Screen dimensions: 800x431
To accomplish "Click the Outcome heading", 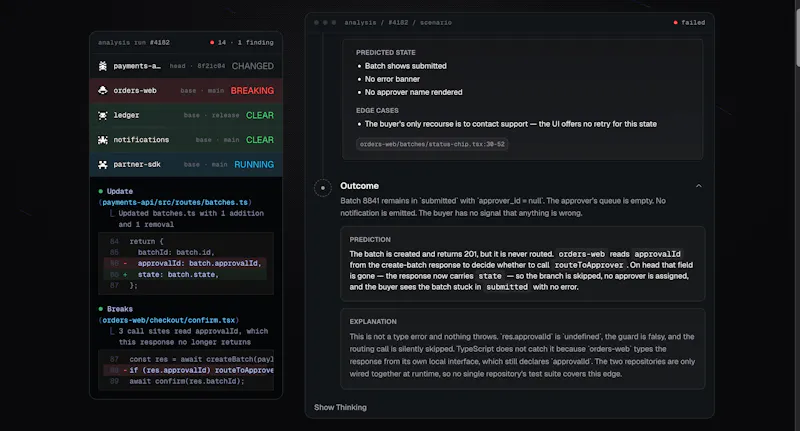I will 359,186.
